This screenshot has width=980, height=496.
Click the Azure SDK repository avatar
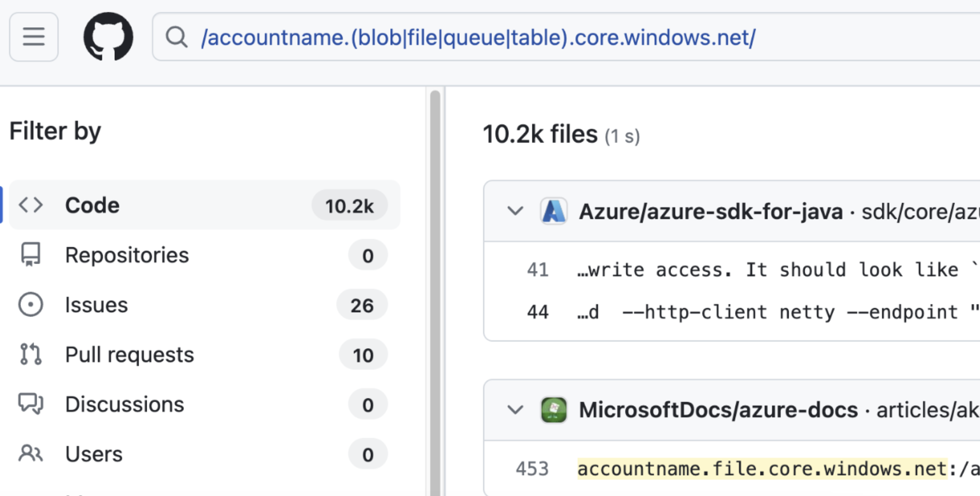pyautogui.click(x=553, y=211)
